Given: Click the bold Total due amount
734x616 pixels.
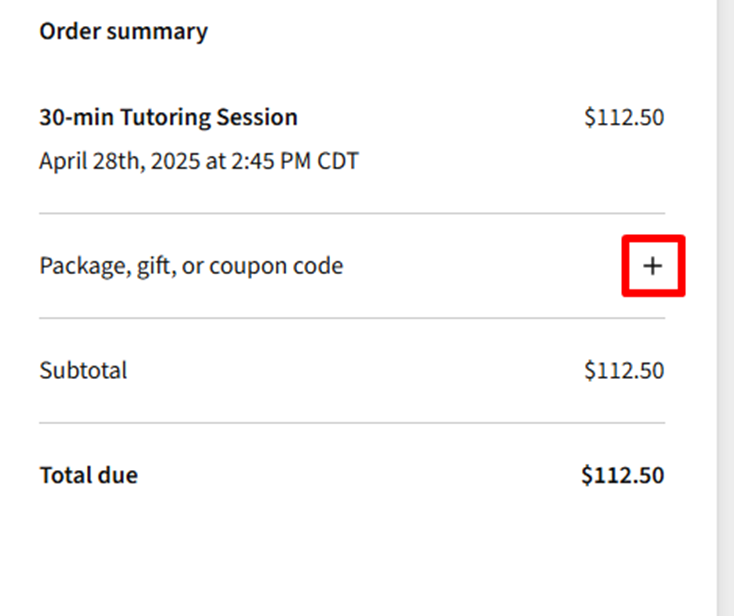Looking at the screenshot, I should [622, 475].
